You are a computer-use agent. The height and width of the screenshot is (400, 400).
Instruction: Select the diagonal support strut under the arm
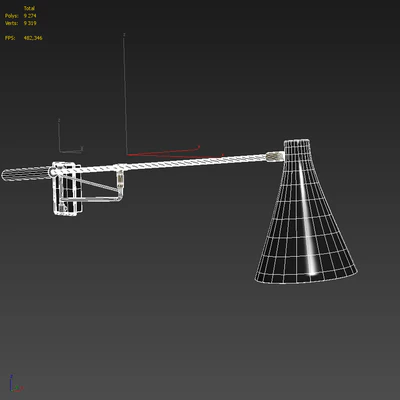(x=89, y=184)
